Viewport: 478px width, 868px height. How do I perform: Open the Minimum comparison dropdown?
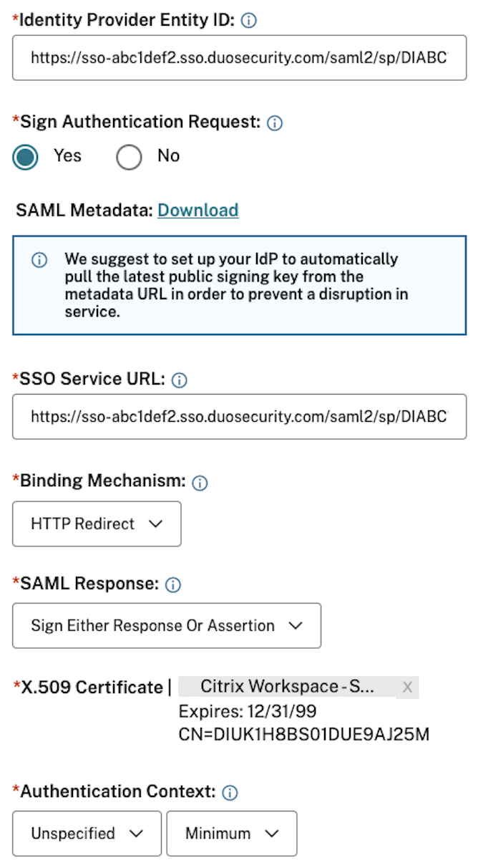(x=232, y=833)
